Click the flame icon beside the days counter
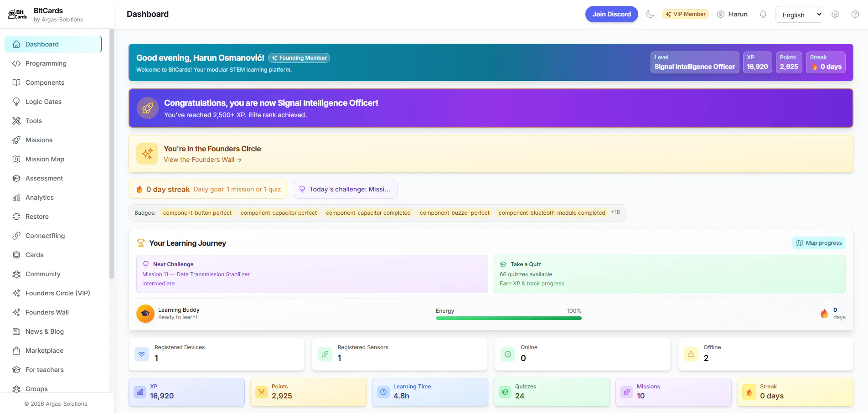The height and width of the screenshot is (413, 868). point(824,314)
